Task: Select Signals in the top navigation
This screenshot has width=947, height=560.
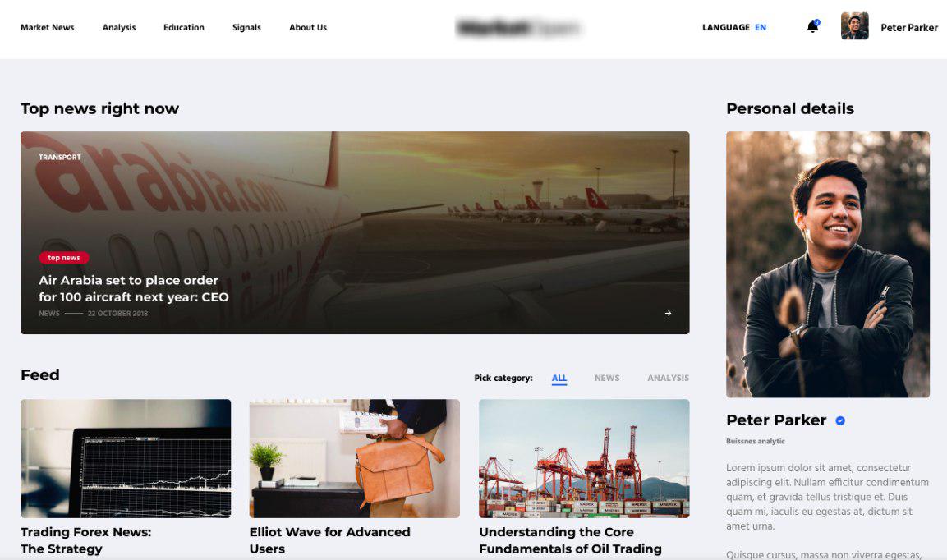Action: [x=246, y=27]
